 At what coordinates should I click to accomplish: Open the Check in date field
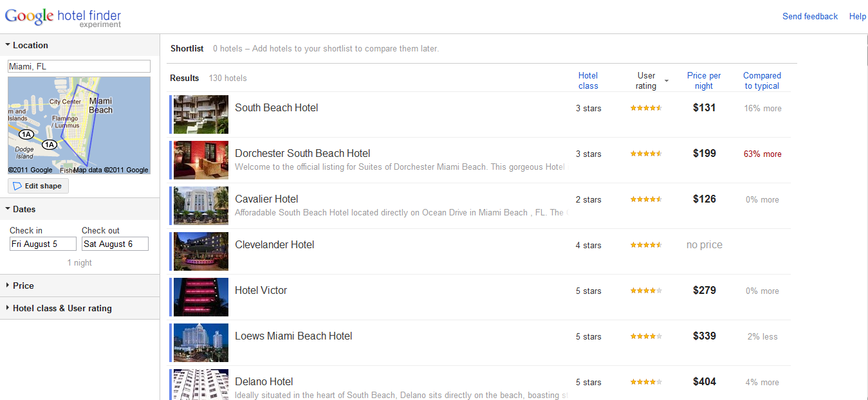[x=42, y=244]
